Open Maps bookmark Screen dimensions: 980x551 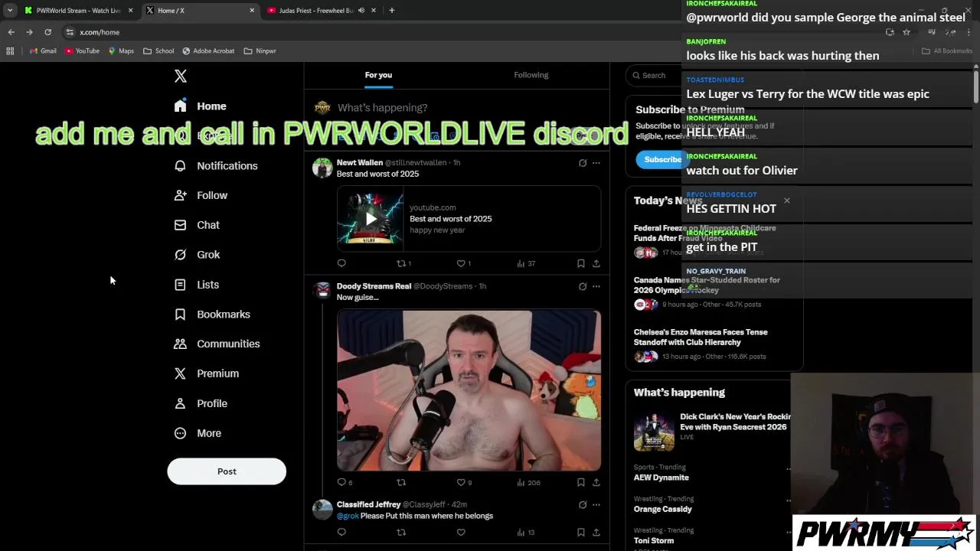(121, 51)
